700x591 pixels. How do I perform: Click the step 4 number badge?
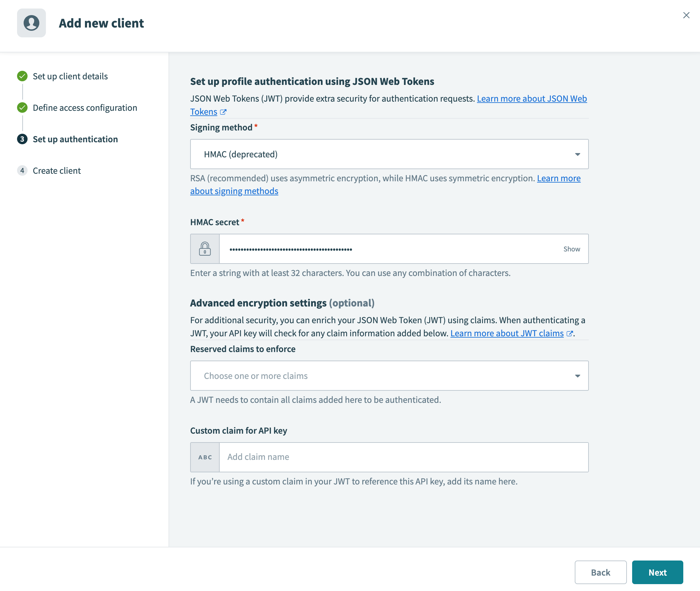(x=22, y=171)
